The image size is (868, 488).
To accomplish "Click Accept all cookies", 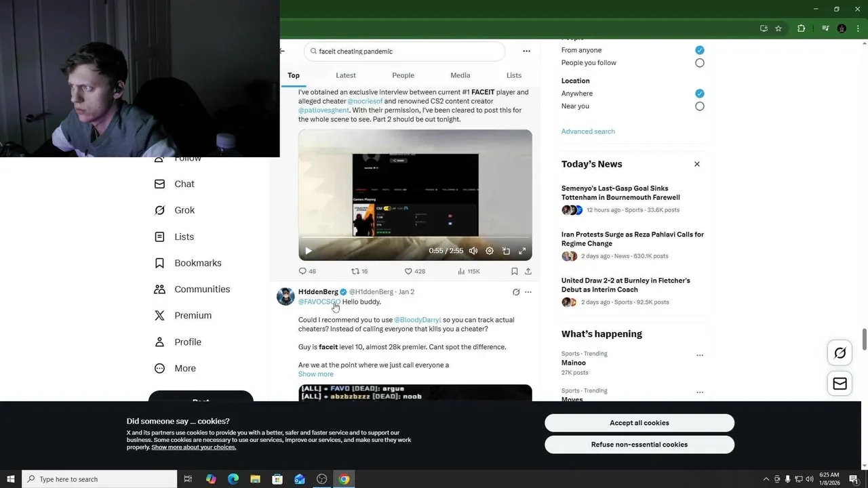I will coord(639,423).
